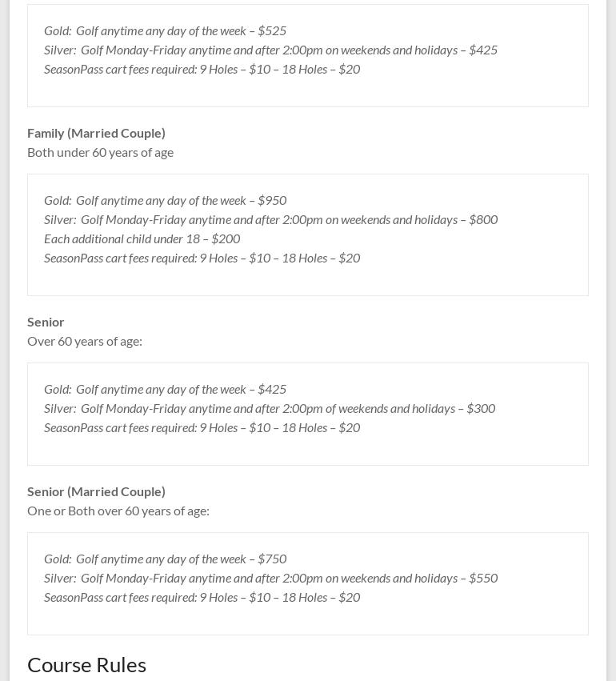The height and width of the screenshot is (681, 616).
Task: Click the 'Both under 60 years of age' text
Action: pyautogui.click(x=100, y=152)
